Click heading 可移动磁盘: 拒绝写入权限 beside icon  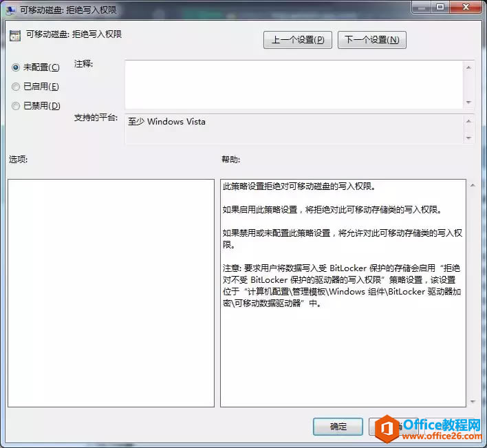[74, 34]
